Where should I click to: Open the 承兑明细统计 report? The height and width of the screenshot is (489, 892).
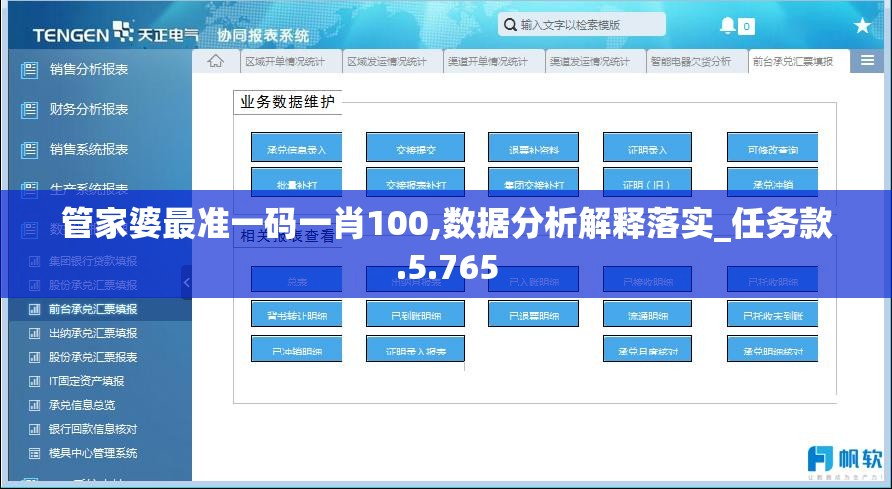[x=773, y=349]
